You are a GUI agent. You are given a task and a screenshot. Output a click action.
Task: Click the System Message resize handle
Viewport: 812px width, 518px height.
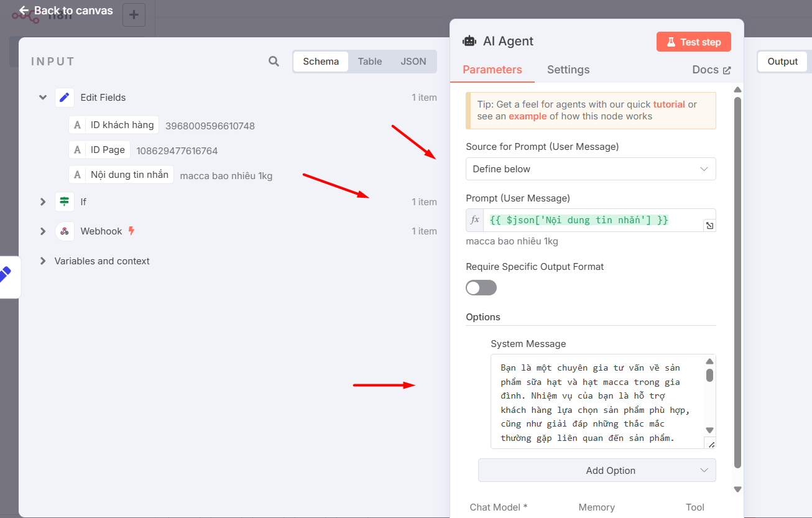[x=710, y=443]
